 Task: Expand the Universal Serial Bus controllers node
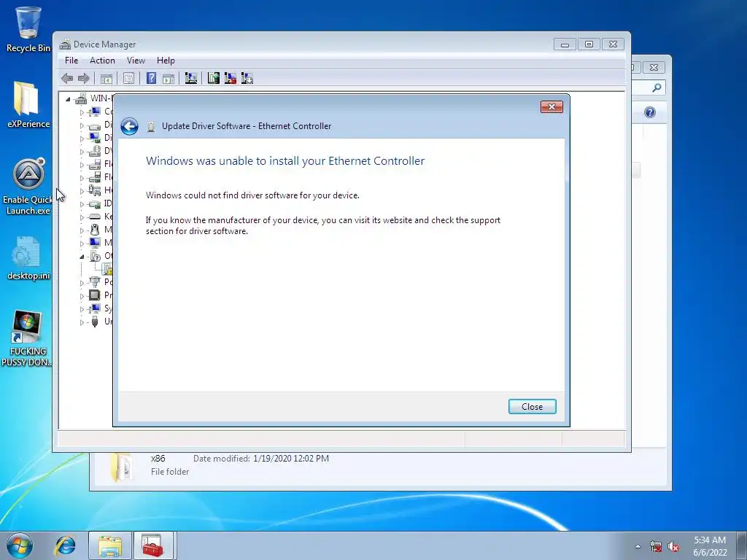(82, 322)
